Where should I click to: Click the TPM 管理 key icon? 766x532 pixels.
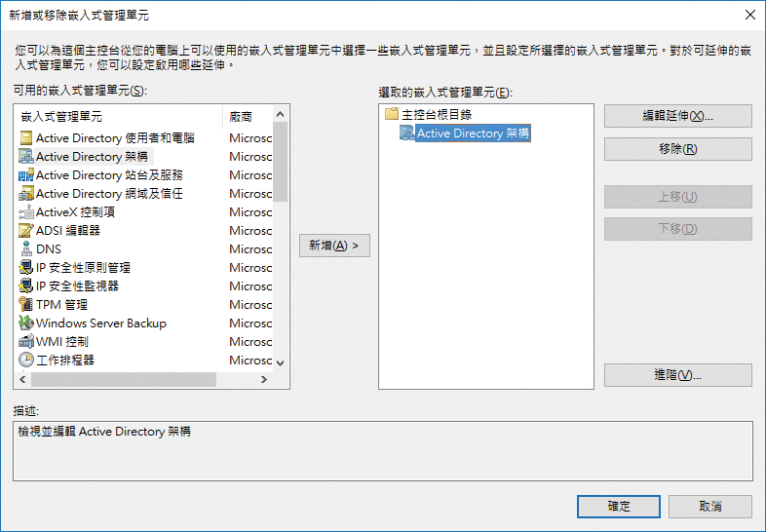pos(26,305)
